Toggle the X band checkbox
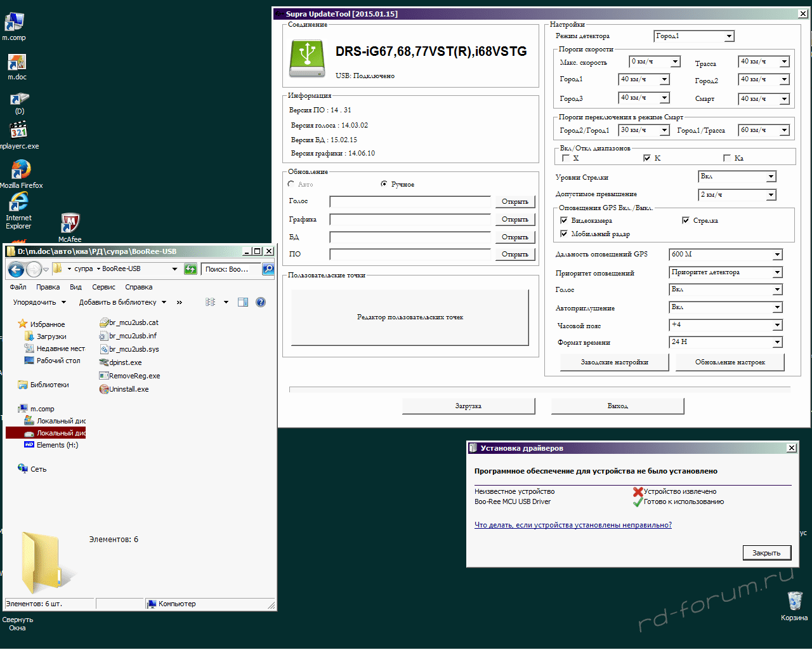 click(x=566, y=158)
